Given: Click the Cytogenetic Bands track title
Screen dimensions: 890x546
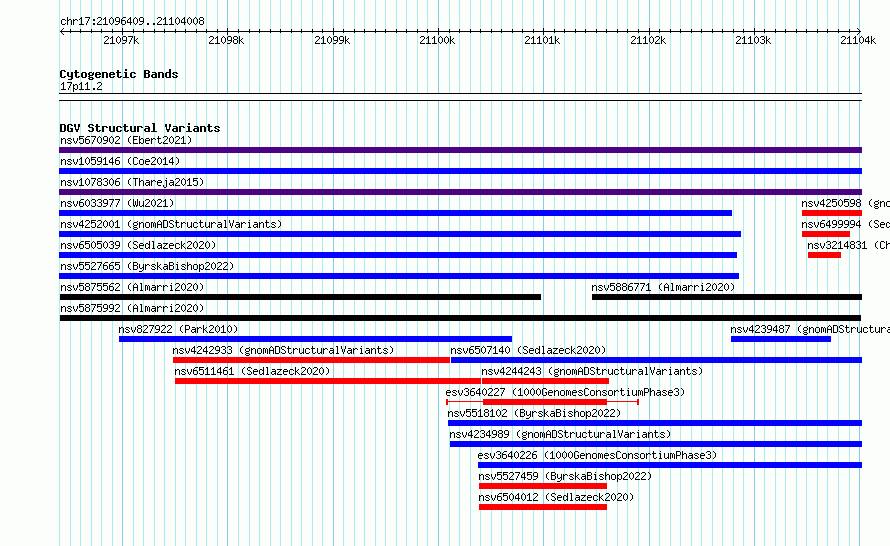Looking at the screenshot, I should point(119,74).
